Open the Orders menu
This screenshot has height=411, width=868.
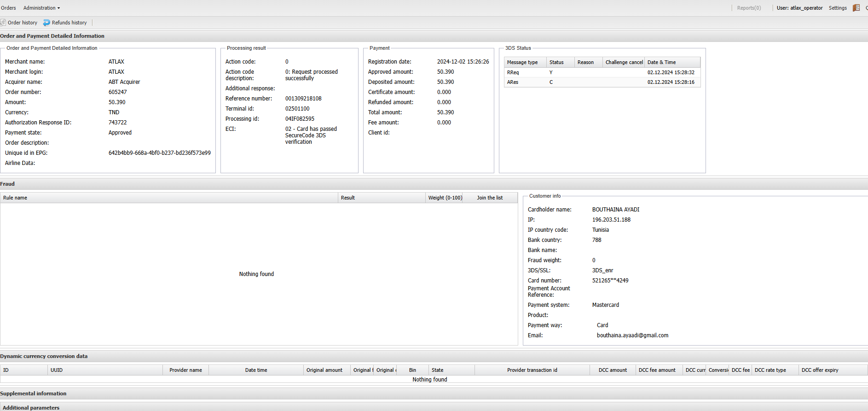[x=8, y=8]
